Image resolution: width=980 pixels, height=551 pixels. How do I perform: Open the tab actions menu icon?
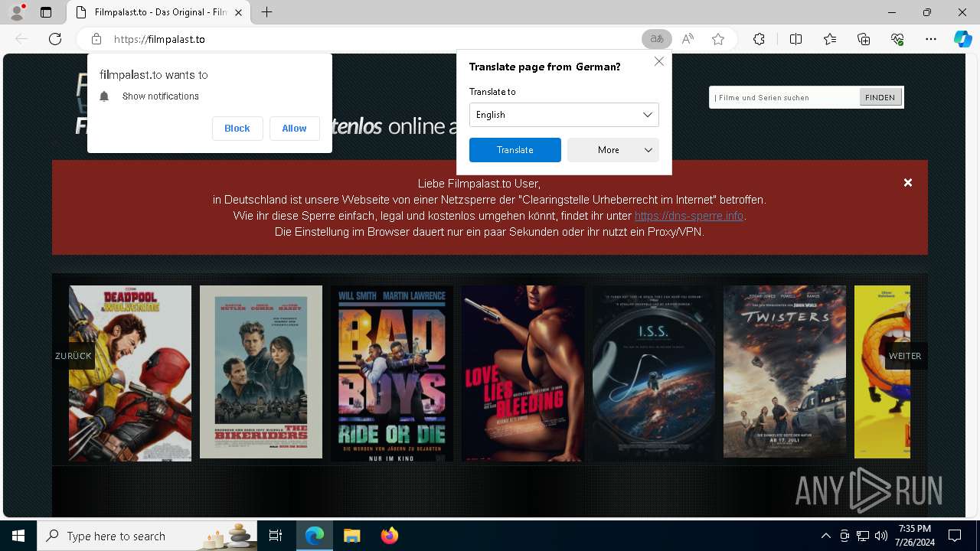tap(46, 12)
